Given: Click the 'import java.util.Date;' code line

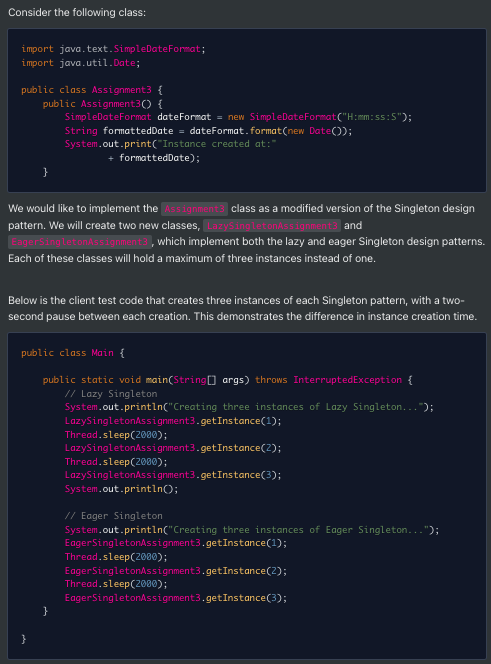Looking at the screenshot, I should point(80,63).
